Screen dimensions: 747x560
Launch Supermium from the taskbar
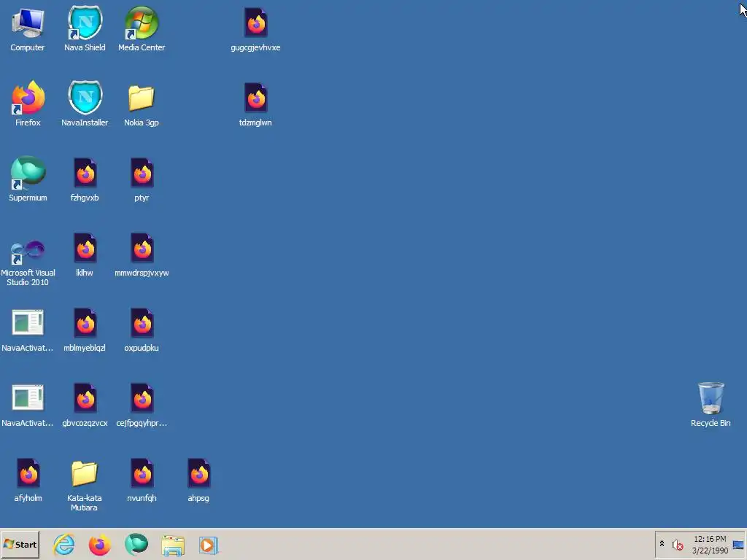(136, 545)
